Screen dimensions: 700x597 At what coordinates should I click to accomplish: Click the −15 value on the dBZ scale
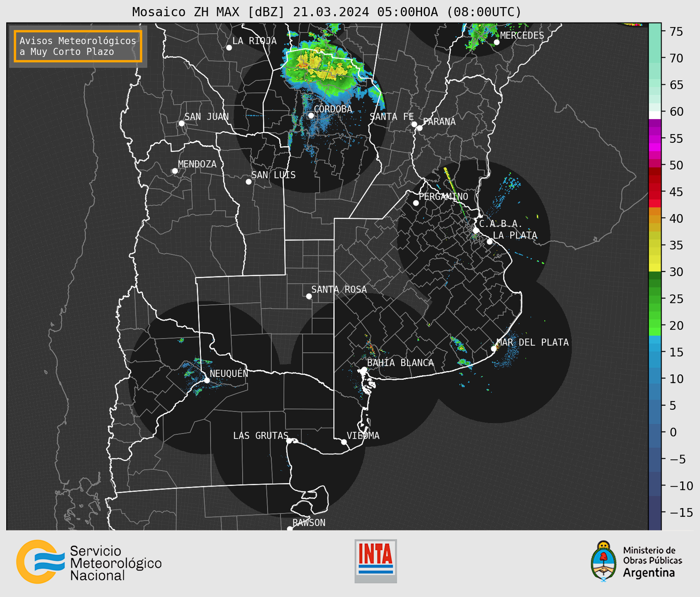[x=681, y=512]
